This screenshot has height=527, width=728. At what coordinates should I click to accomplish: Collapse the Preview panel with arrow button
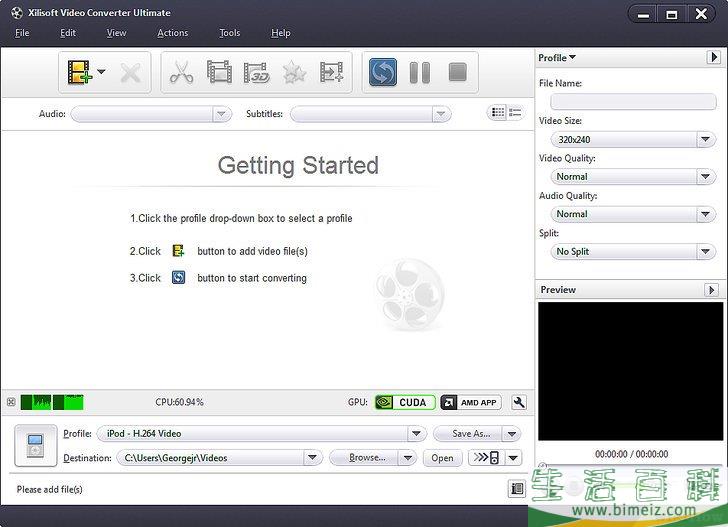(711, 290)
